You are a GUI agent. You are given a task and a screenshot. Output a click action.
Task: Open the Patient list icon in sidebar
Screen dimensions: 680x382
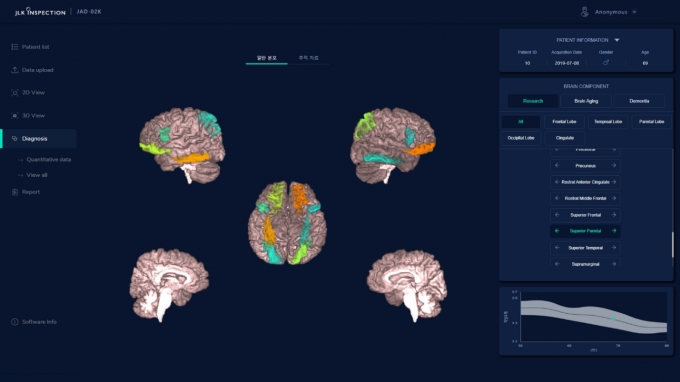[x=15, y=47]
